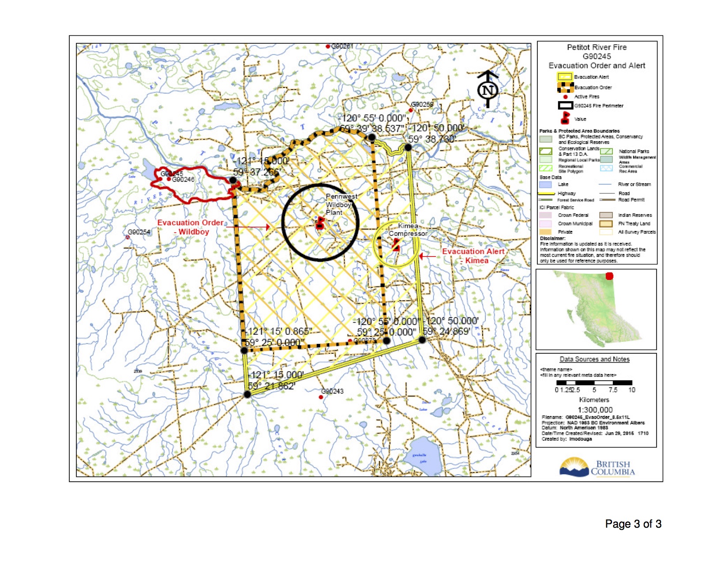Click the kilometers scale bar
Viewport: 728px width, 563px height.
tap(594, 383)
